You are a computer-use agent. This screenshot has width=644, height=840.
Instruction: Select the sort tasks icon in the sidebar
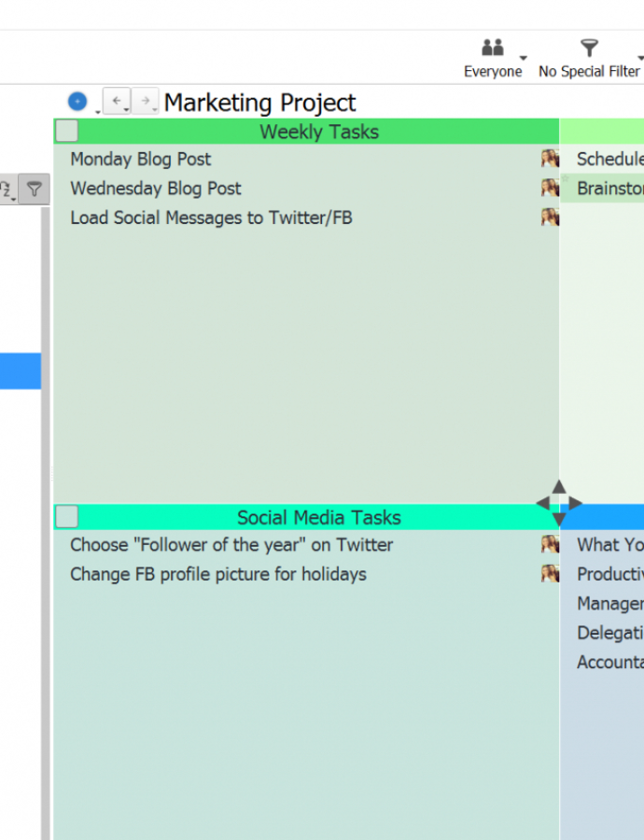pyautogui.click(x=7, y=189)
